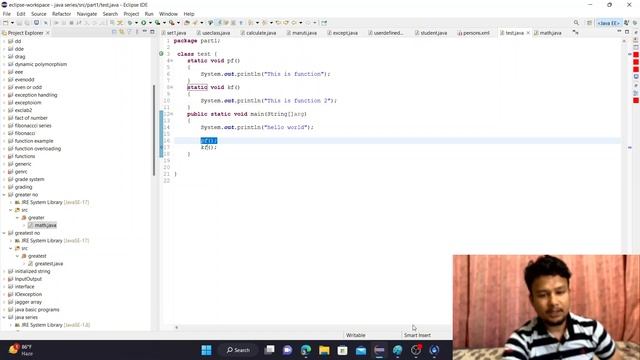Image resolution: width=640 pixels, height=360 pixels.
Task: Select the 'exception handling' project
Action: pos(36,95)
